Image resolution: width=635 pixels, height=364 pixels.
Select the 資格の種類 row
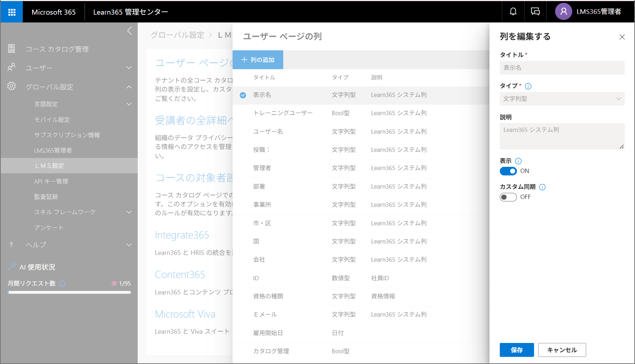[x=361, y=297]
